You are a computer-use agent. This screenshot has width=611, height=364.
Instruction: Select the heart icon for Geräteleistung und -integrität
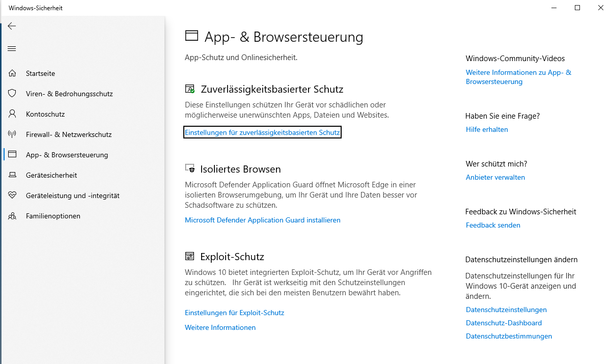point(12,195)
